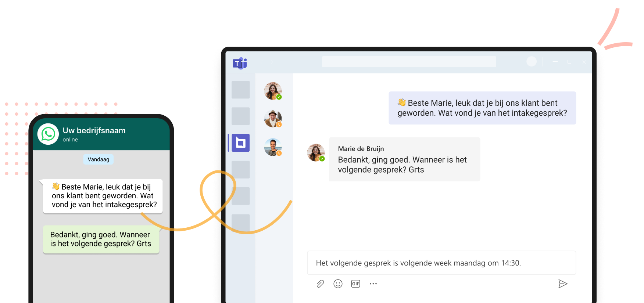The width and height of the screenshot is (644, 303).
Task: Open chat with bearded man avatar
Action: point(273,147)
